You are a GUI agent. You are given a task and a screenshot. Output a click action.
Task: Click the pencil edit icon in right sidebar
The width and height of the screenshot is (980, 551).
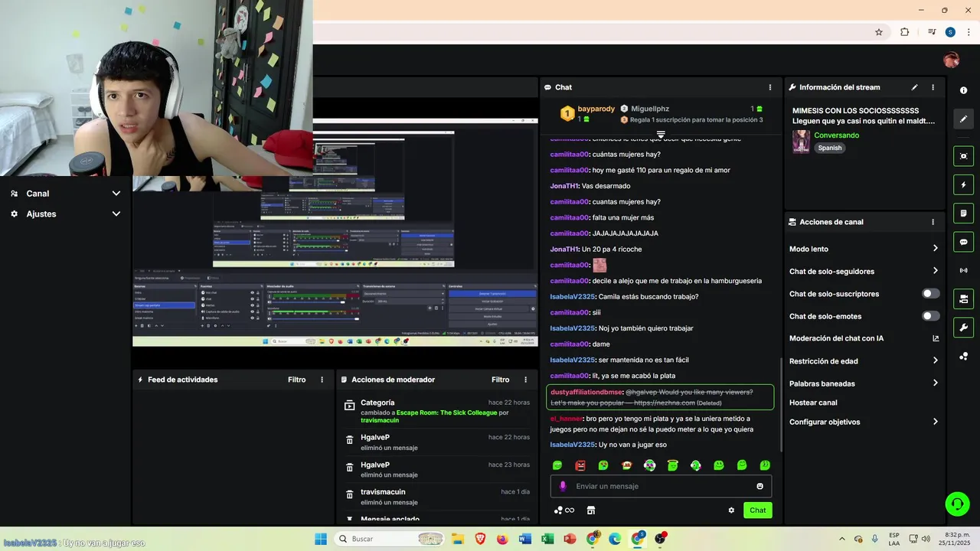coord(963,119)
